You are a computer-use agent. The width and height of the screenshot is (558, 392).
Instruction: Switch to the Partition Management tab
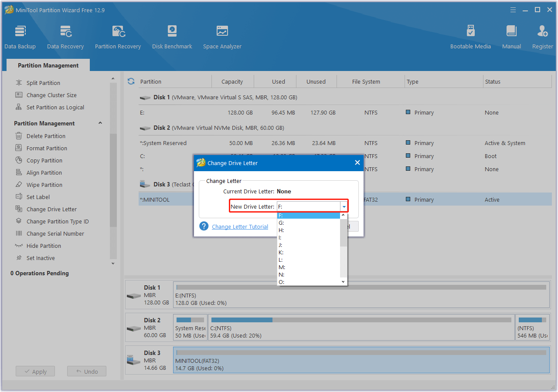pyautogui.click(x=48, y=65)
